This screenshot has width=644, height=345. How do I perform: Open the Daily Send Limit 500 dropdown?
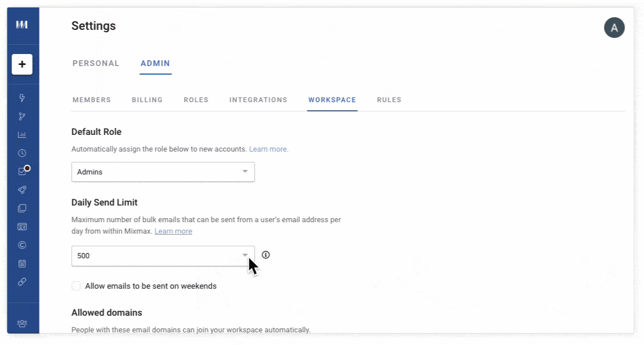coord(163,256)
